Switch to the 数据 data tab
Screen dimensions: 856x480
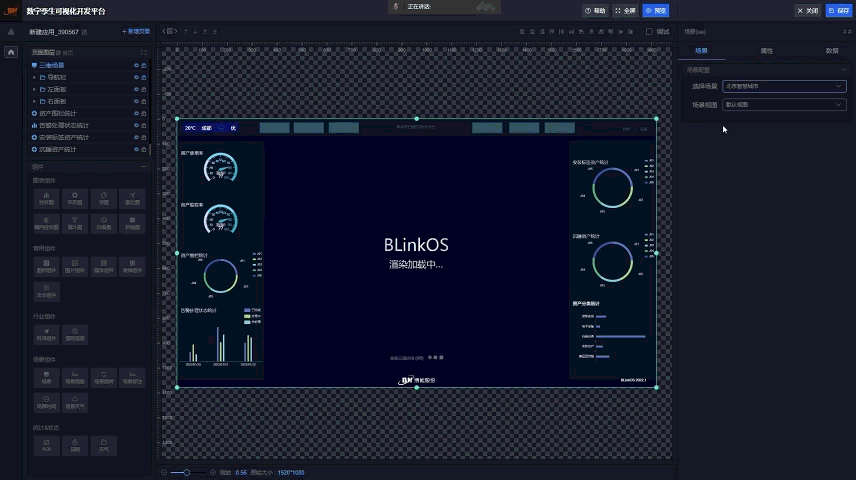(832, 50)
